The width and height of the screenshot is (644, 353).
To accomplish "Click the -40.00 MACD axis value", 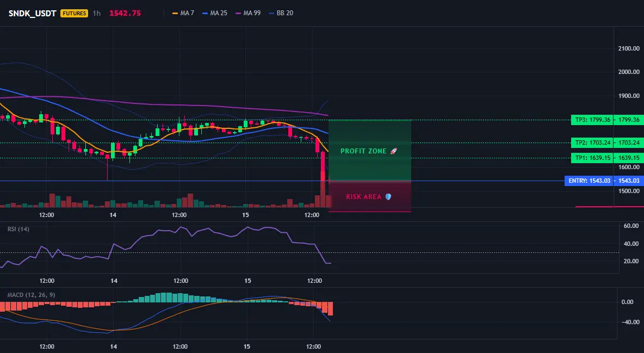I will click(x=630, y=322).
